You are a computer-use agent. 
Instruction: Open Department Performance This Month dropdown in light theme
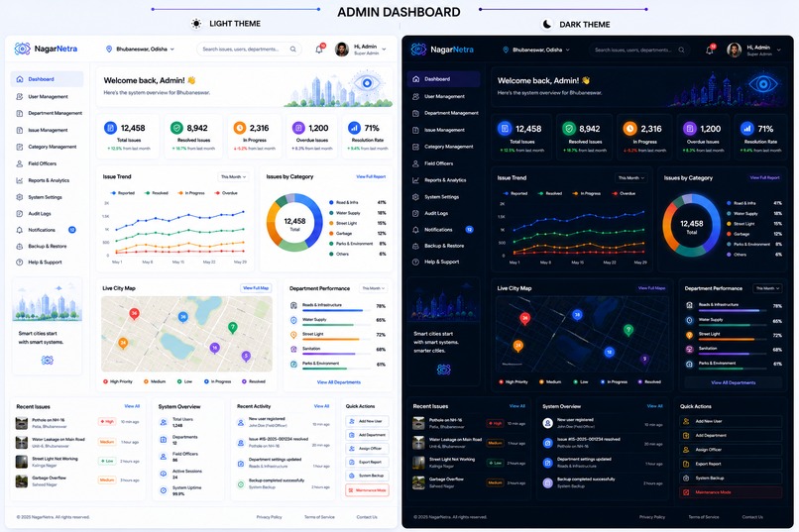tap(374, 288)
